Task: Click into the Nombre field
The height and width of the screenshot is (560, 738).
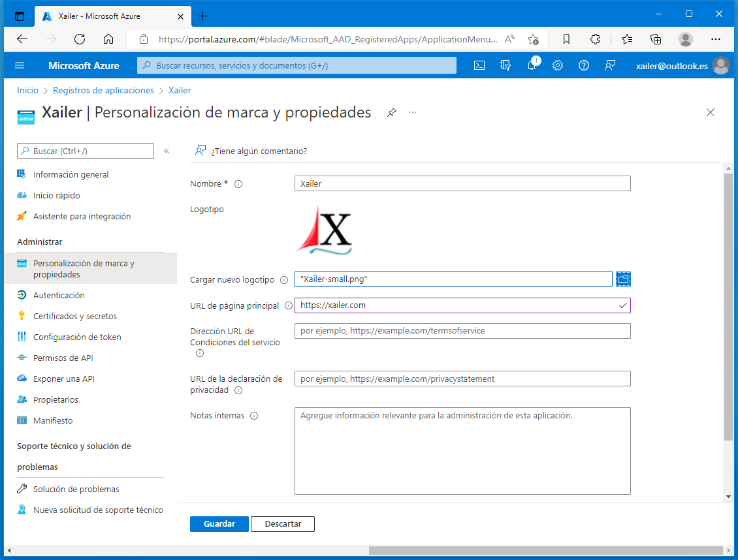Action: tap(462, 183)
